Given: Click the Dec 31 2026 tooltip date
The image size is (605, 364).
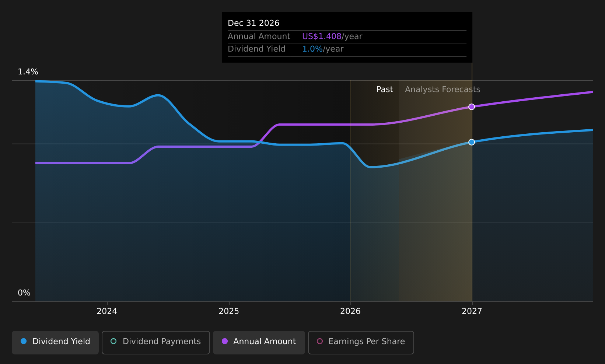Looking at the screenshot, I should click(x=253, y=23).
